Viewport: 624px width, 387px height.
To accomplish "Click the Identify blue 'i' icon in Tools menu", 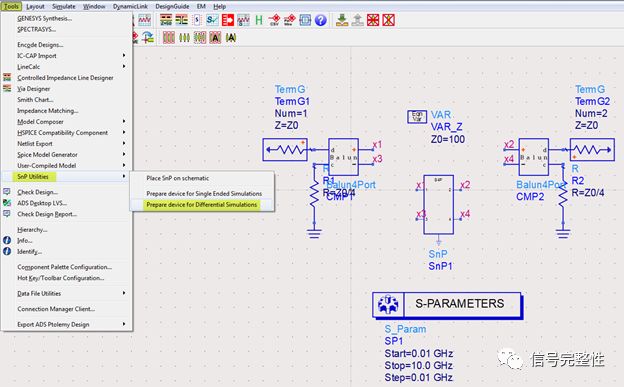I will point(7,251).
